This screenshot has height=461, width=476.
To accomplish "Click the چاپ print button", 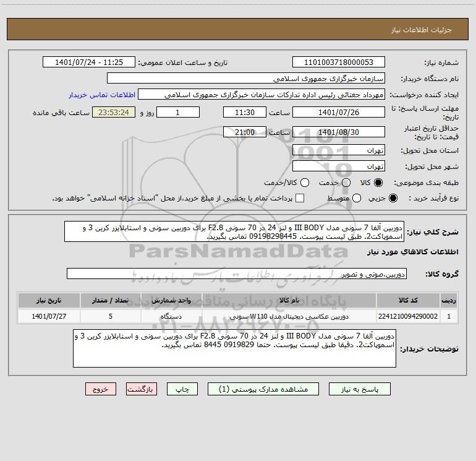I will coord(182,389).
